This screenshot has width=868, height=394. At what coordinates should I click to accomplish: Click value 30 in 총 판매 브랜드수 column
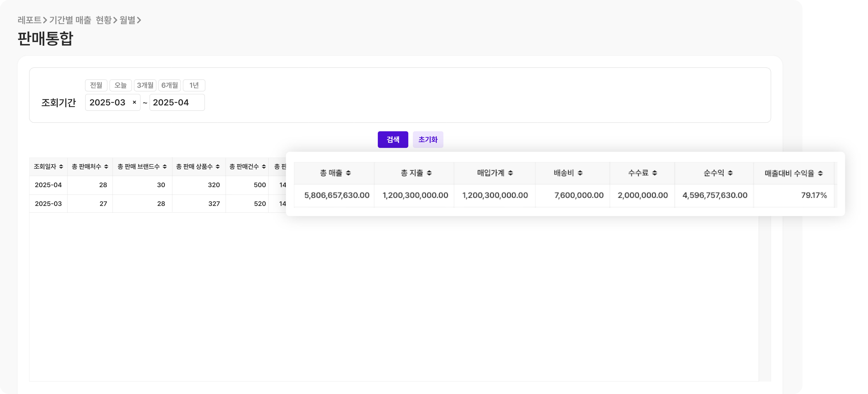pos(161,185)
